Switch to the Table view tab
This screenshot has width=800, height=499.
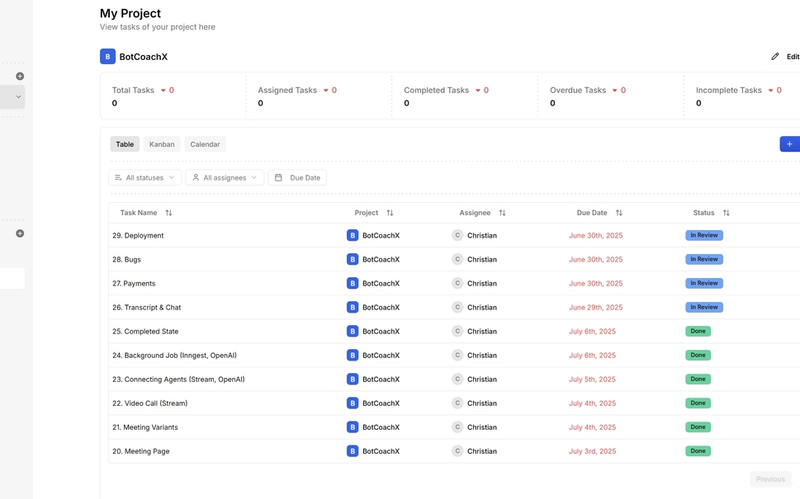(x=124, y=144)
